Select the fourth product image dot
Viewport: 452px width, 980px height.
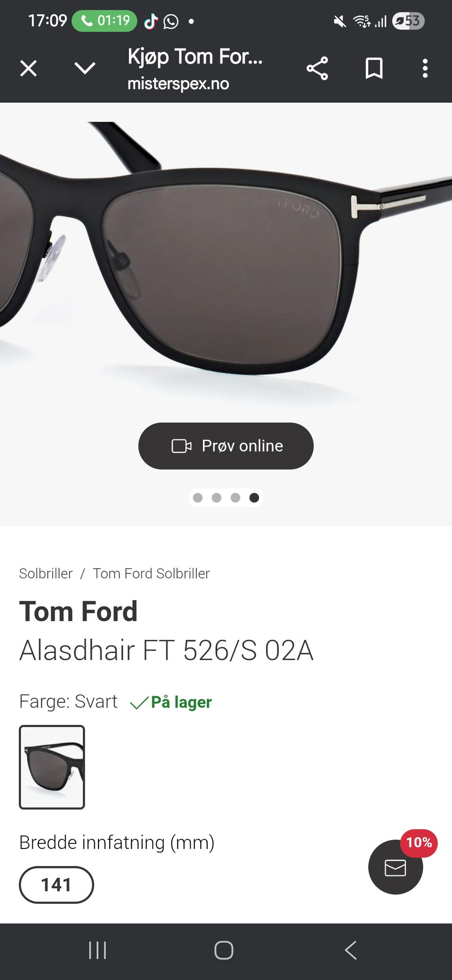coord(254,498)
